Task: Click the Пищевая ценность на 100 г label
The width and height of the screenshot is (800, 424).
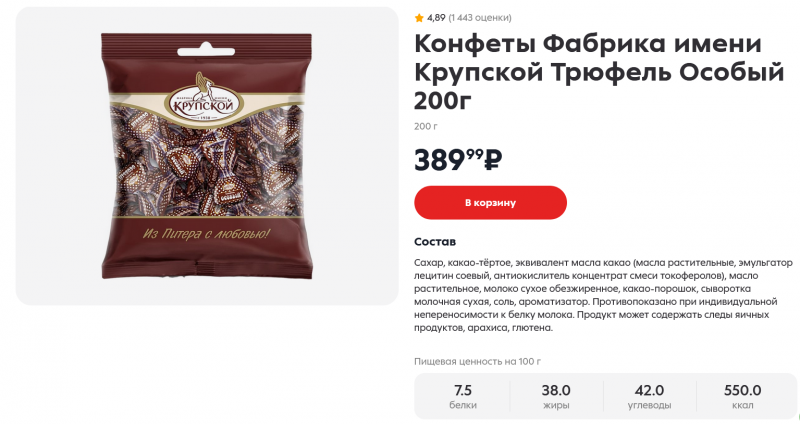Action: (x=478, y=361)
